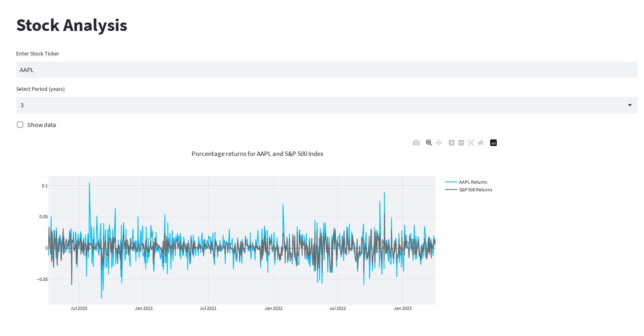Viewport: 644px width, 336px height.
Task: Click the Zoom out minus icon
Action: 461,143
